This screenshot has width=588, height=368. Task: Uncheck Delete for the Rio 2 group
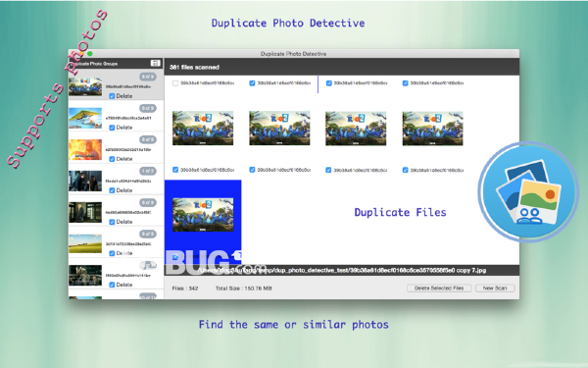pyautogui.click(x=112, y=96)
